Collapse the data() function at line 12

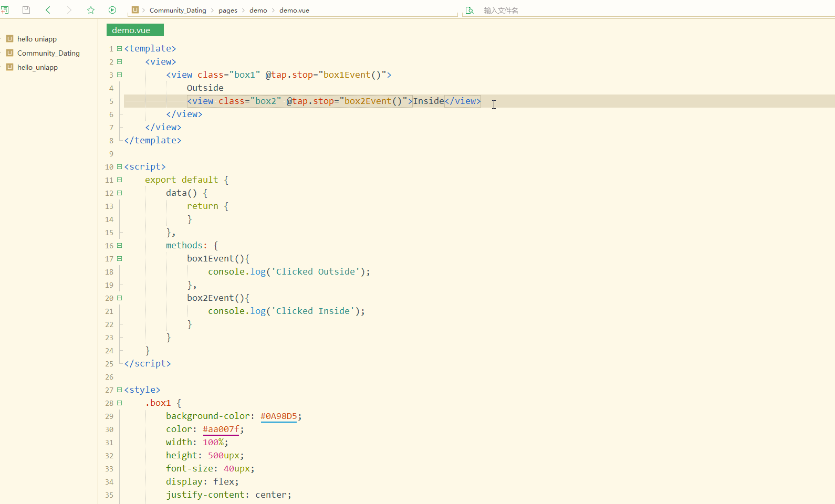point(119,193)
